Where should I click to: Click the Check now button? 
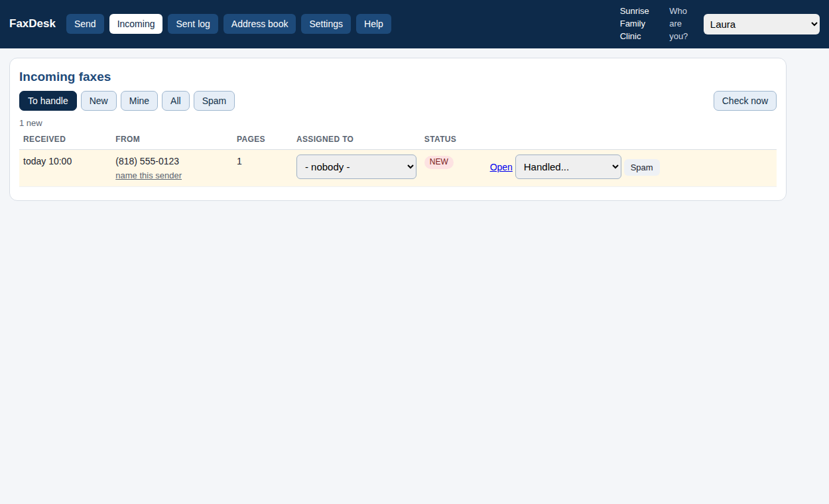click(x=745, y=101)
